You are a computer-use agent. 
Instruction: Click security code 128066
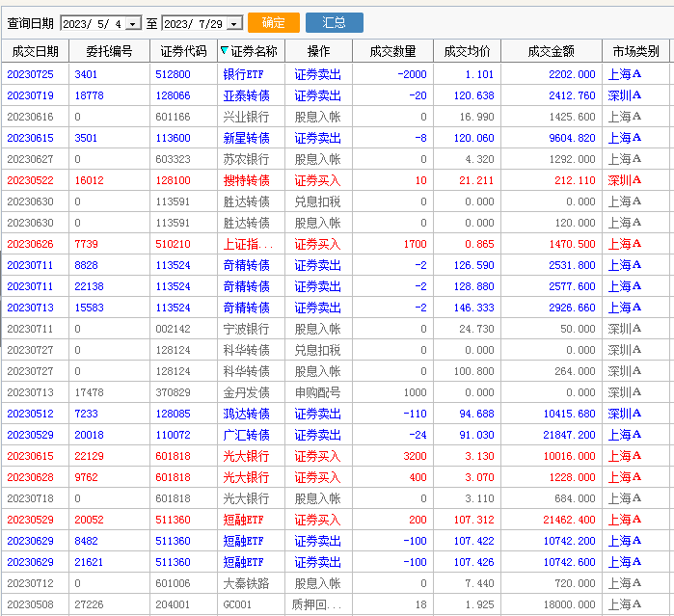(173, 95)
